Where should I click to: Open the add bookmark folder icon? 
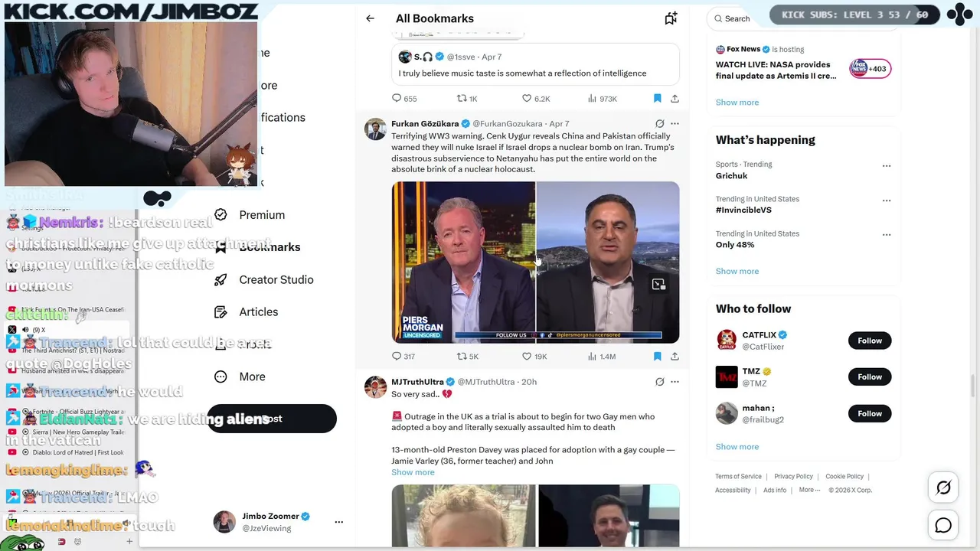(671, 18)
